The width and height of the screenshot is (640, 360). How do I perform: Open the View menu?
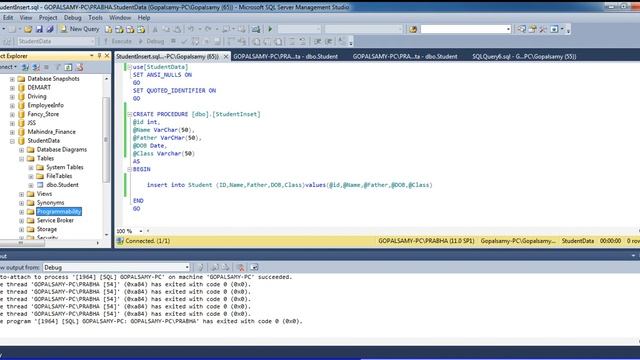26,18
